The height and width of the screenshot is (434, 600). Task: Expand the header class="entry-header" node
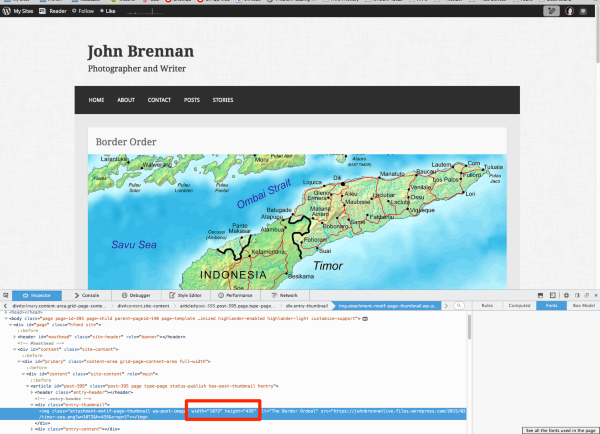coord(32,392)
